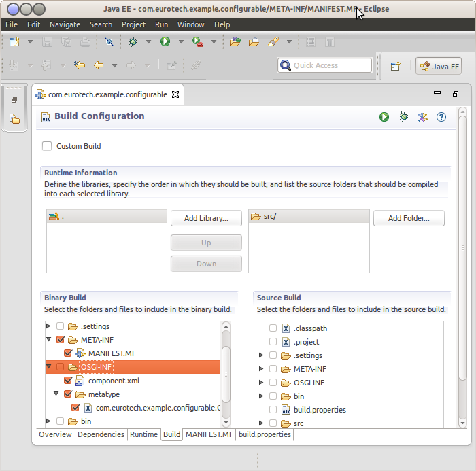Click the Debug bug icon in toolbar

(x=133, y=41)
